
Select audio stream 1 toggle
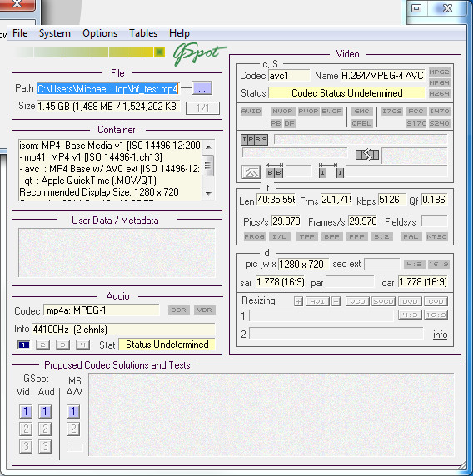click(x=23, y=345)
